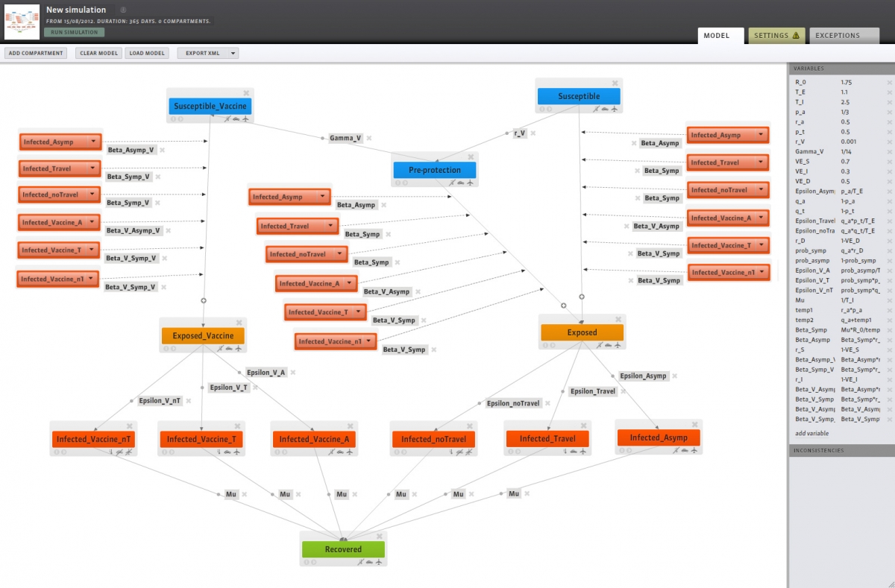Click Clear Model button

[99, 54]
